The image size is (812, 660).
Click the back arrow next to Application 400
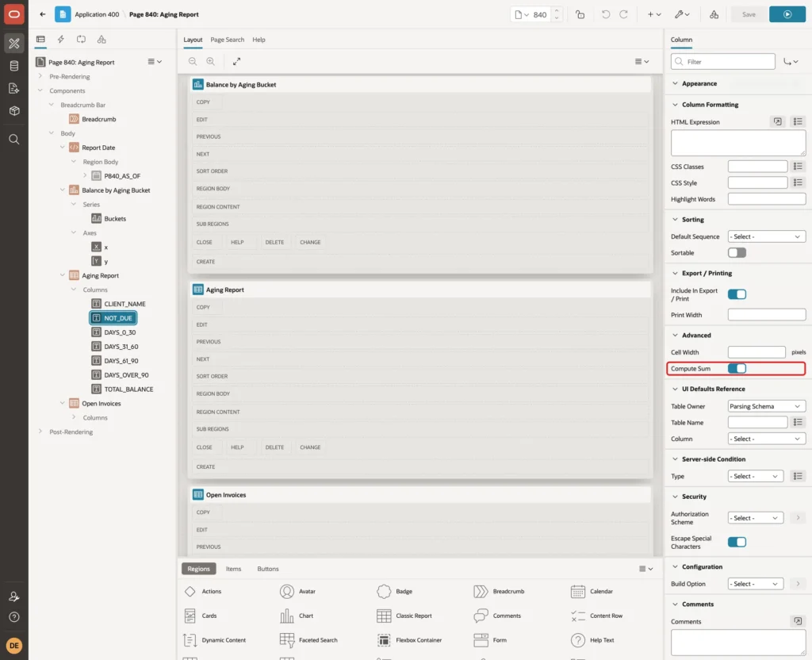coord(43,14)
